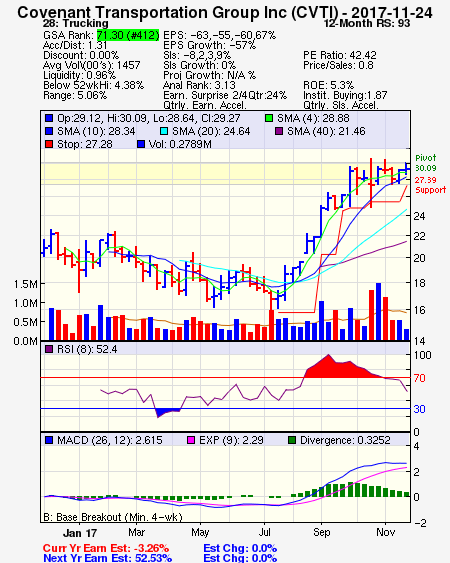The height and width of the screenshot is (563, 450).
Task: Click the red Stop legend swatch
Action: (49, 144)
